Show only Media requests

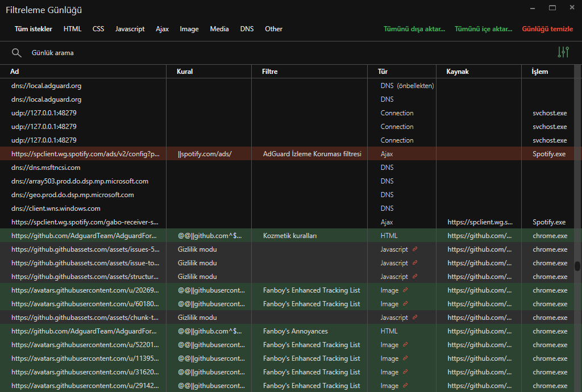pyautogui.click(x=219, y=28)
